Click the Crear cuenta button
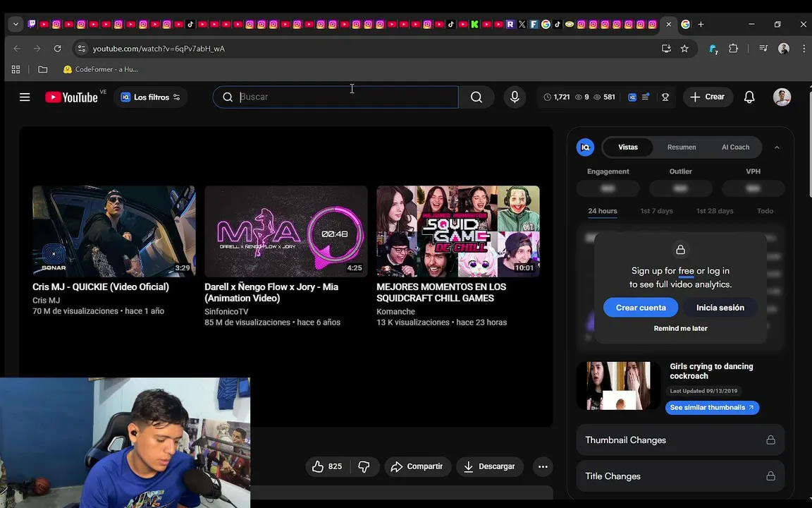Screen dimensions: 812x508 coord(641,308)
